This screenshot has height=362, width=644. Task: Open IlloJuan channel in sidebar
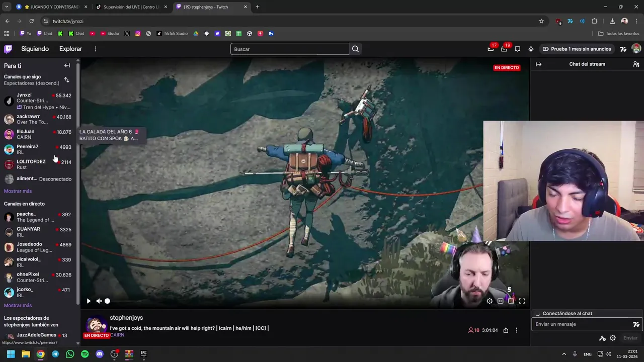(38, 134)
